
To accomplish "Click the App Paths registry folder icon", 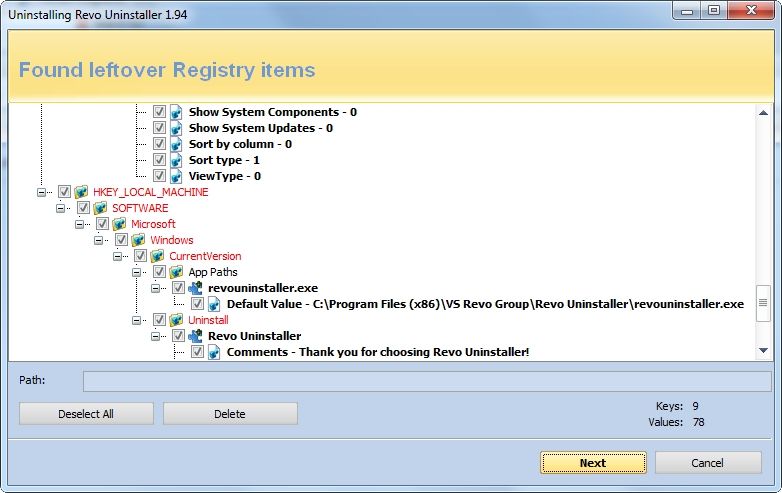I will pyautogui.click(x=176, y=272).
